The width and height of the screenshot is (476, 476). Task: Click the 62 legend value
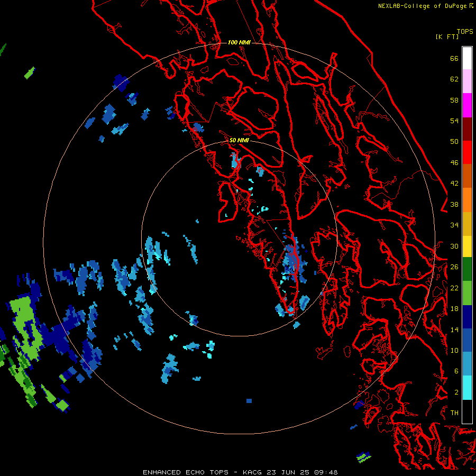click(x=454, y=79)
